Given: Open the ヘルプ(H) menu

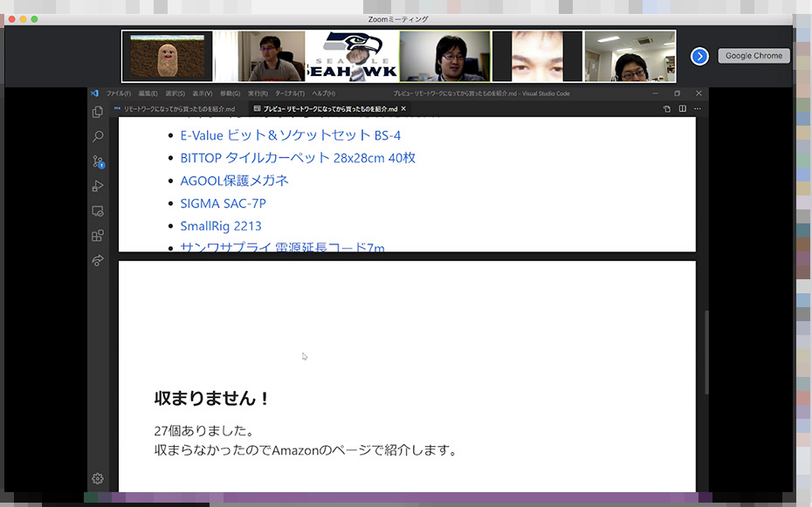Looking at the screenshot, I should [x=324, y=93].
